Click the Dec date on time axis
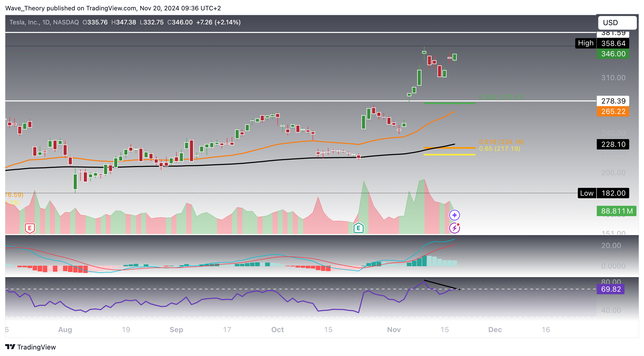This screenshot has height=356, width=644. (495, 330)
